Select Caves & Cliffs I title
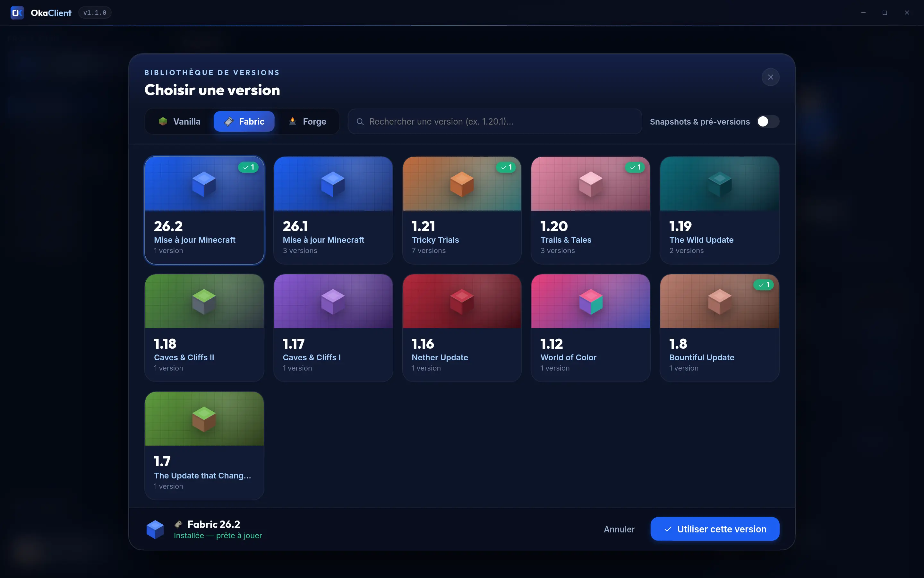This screenshot has height=578, width=924. click(312, 357)
